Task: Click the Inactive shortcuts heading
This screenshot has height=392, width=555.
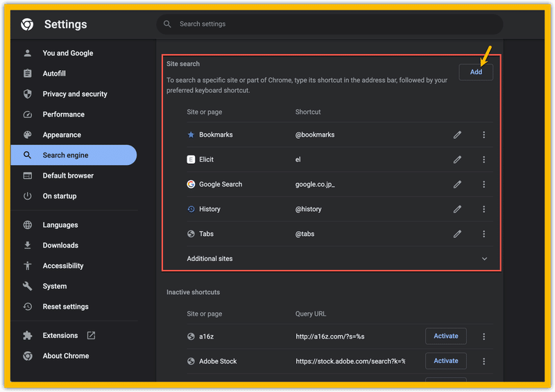Action: (193, 292)
